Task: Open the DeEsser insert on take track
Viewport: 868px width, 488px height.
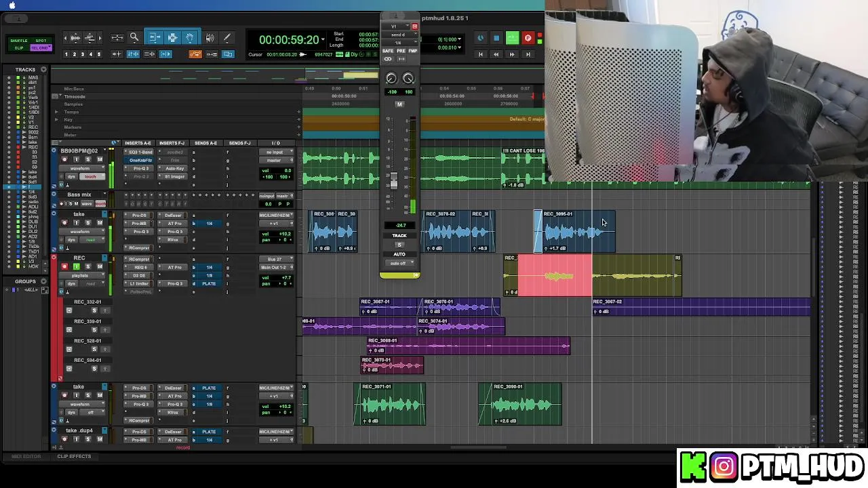Action: point(173,215)
